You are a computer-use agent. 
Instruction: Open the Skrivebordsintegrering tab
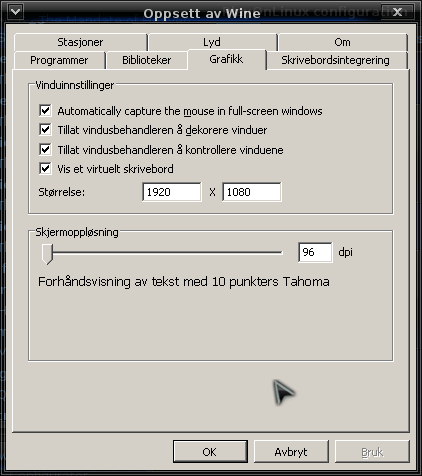[x=335, y=60]
